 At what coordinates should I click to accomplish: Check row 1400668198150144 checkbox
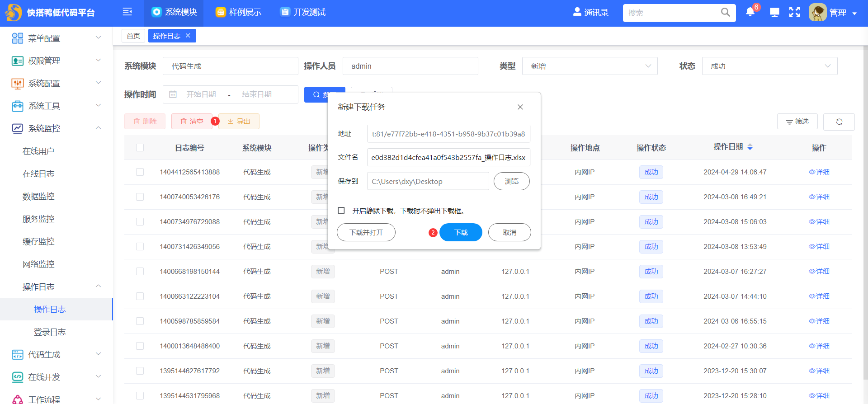(x=140, y=272)
